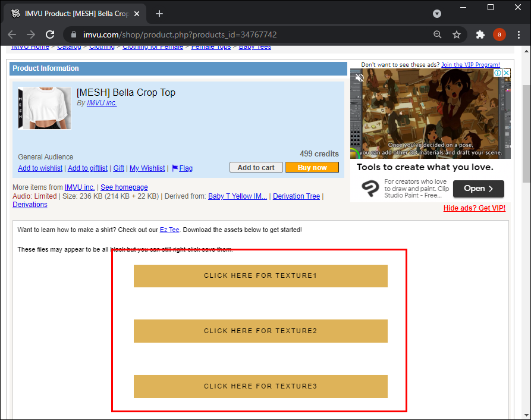This screenshot has width=531, height=420.
Task: Close the ad with the X
Action: click(x=506, y=73)
